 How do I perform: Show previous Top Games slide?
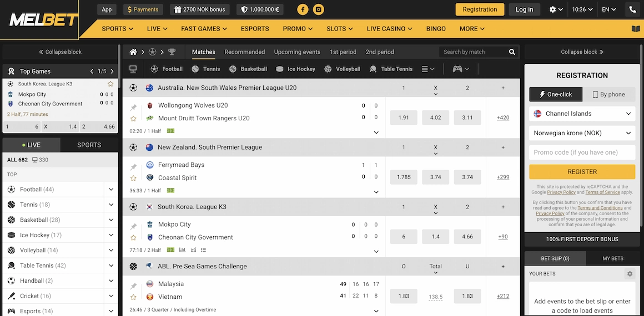pos(92,72)
